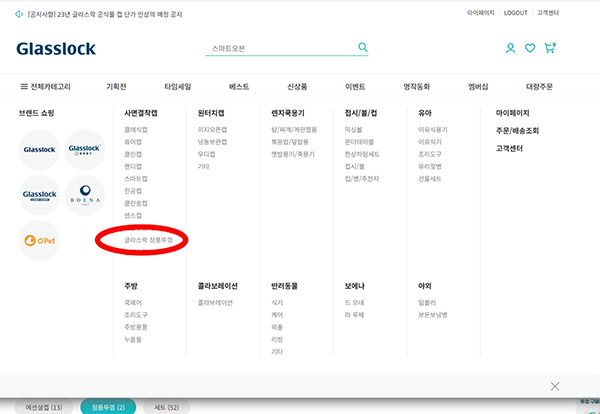Open the 드 모네 category
600x414 pixels.
[354, 303]
